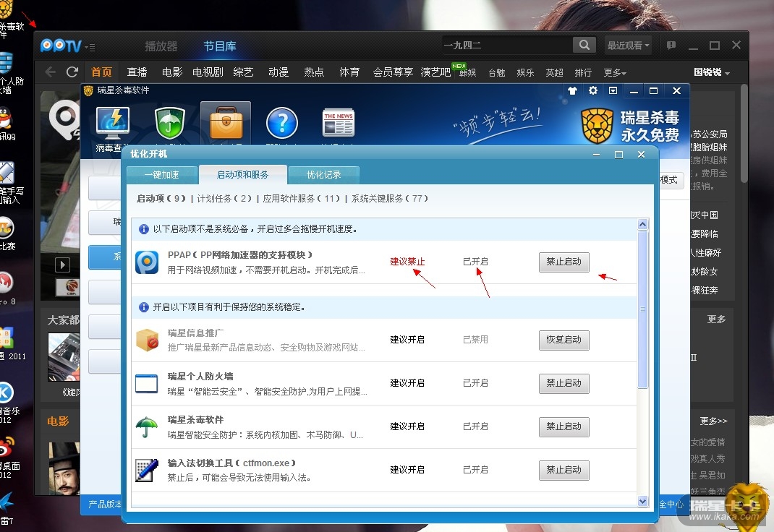Viewport: 774px width, 532px height.
Task: Open the 节目库 tab in PPTV
Action: coord(220,46)
